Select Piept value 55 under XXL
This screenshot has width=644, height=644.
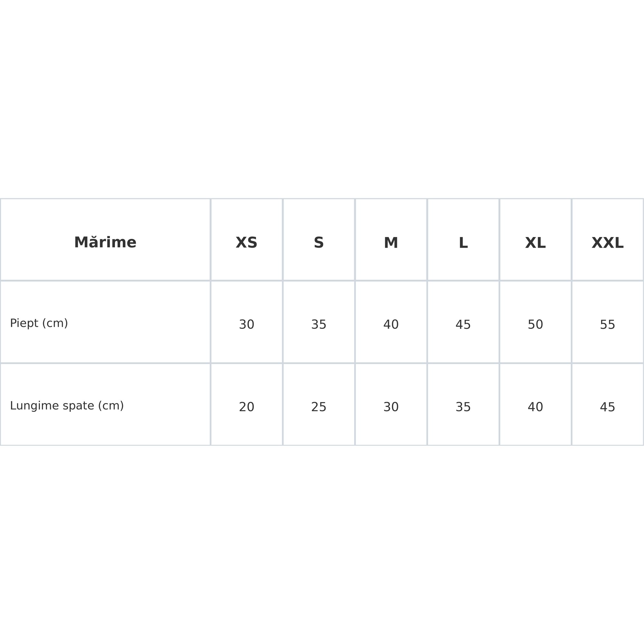tap(607, 324)
